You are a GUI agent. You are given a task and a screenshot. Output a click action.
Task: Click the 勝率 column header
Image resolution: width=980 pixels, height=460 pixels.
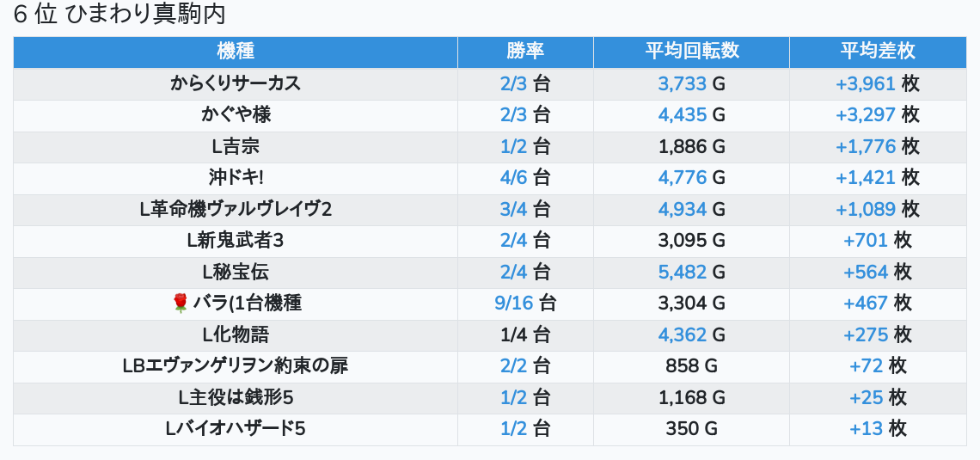point(525,52)
